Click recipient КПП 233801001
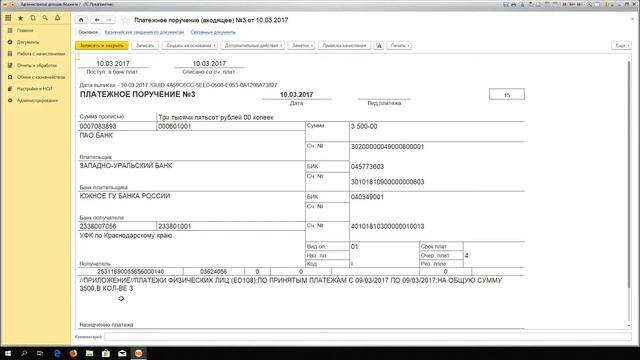The width and height of the screenshot is (640, 360). pos(174,226)
